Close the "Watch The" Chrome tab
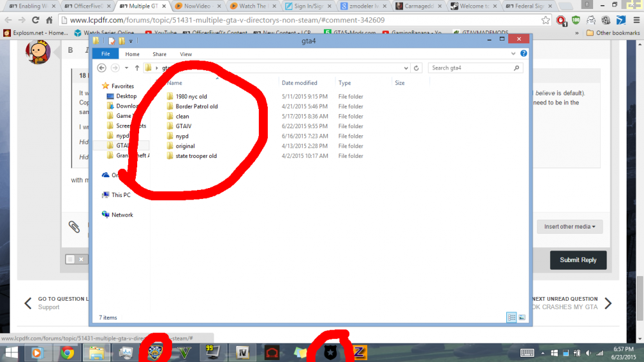This screenshot has width=644, height=362. click(274, 6)
